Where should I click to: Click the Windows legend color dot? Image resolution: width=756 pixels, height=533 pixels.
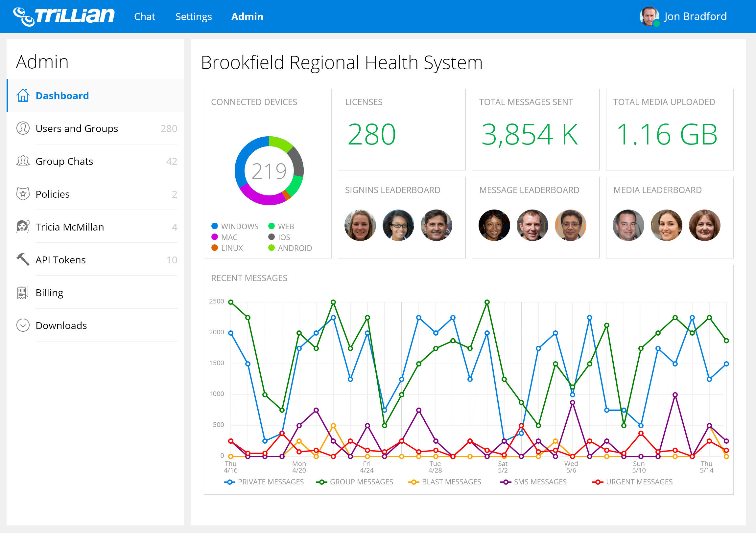click(x=215, y=226)
